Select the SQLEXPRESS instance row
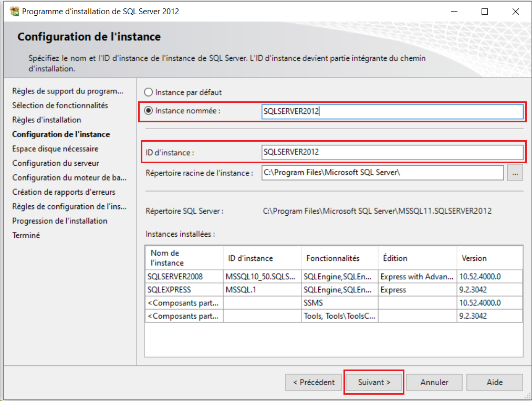Image resolution: width=532 pixels, height=401 pixels. click(334, 290)
